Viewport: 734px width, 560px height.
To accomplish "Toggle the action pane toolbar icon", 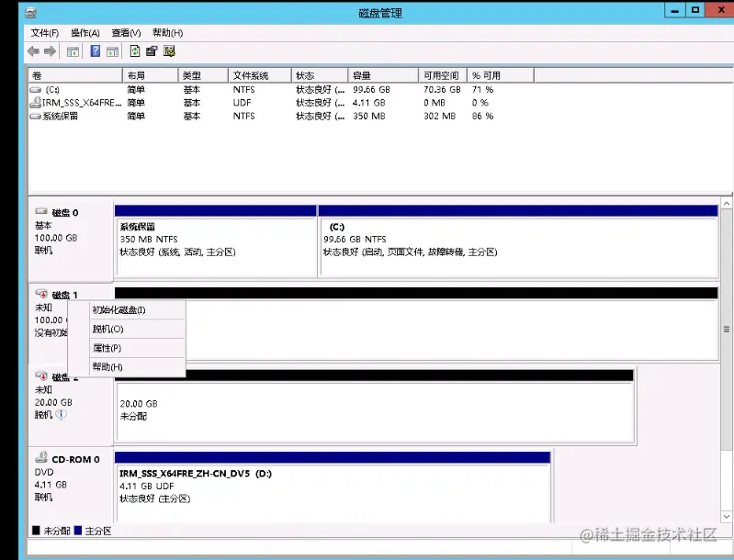I will pos(112,52).
